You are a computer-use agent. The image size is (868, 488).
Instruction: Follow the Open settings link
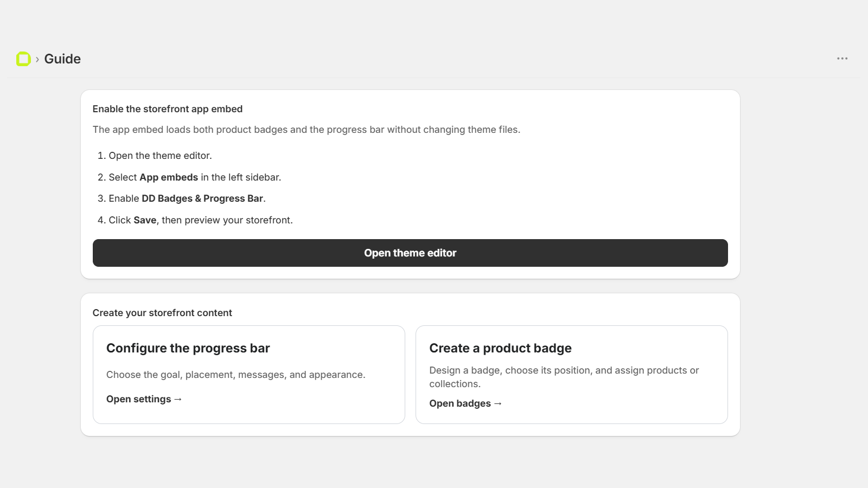tap(144, 399)
